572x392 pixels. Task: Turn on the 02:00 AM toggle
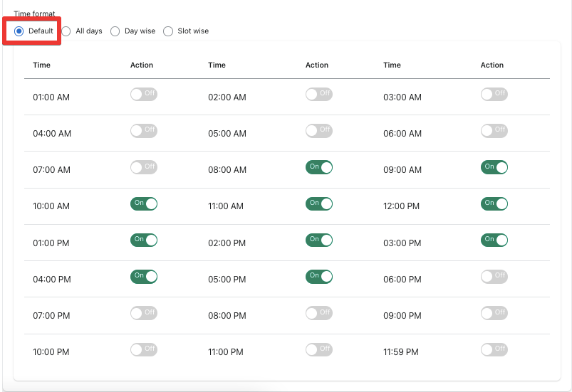point(318,94)
